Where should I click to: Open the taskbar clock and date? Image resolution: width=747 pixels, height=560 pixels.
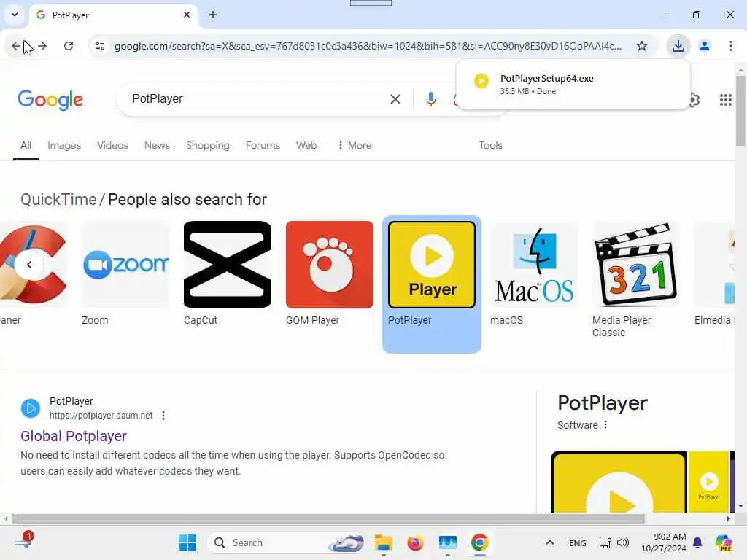[x=664, y=542]
